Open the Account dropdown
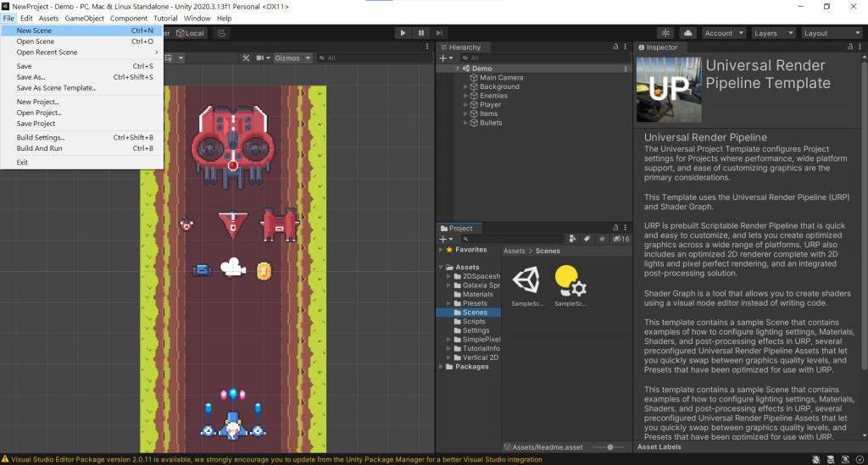The width and height of the screenshot is (868, 465). pyautogui.click(x=724, y=33)
